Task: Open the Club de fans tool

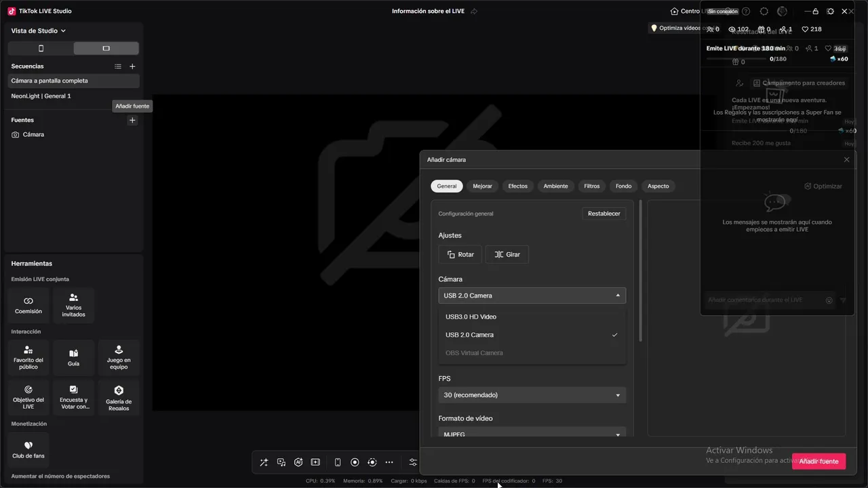Action: [x=28, y=449]
